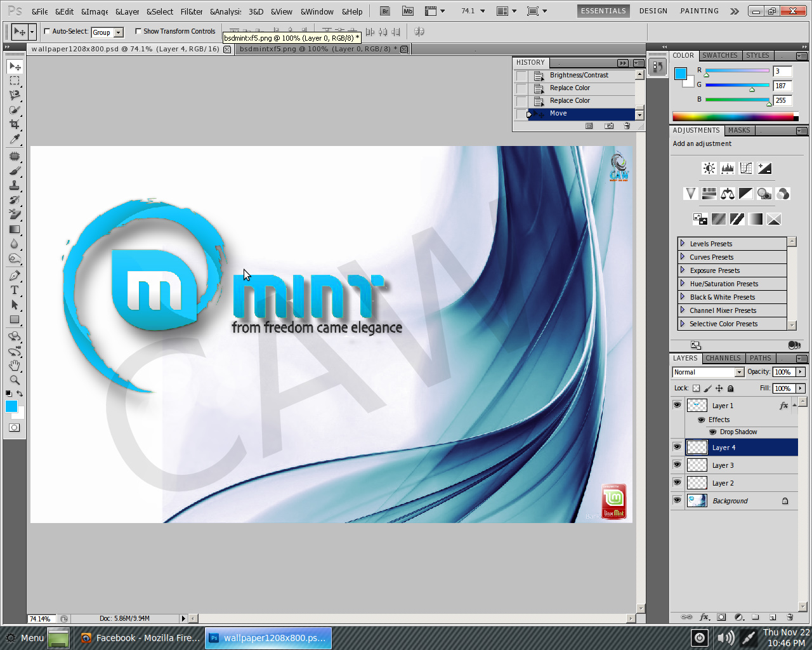
Task: Hide Layer 2 with its eye icon
Action: click(x=677, y=483)
